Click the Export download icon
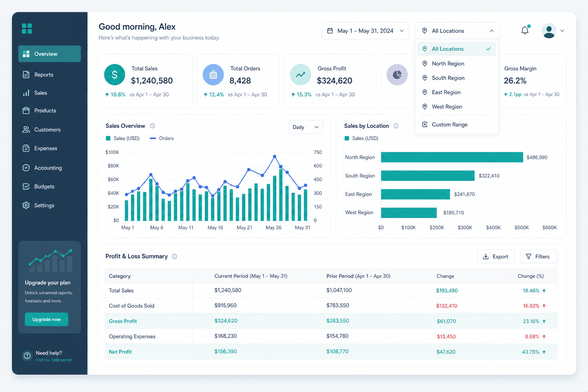This screenshot has width=588, height=392. tap(486, 256)
